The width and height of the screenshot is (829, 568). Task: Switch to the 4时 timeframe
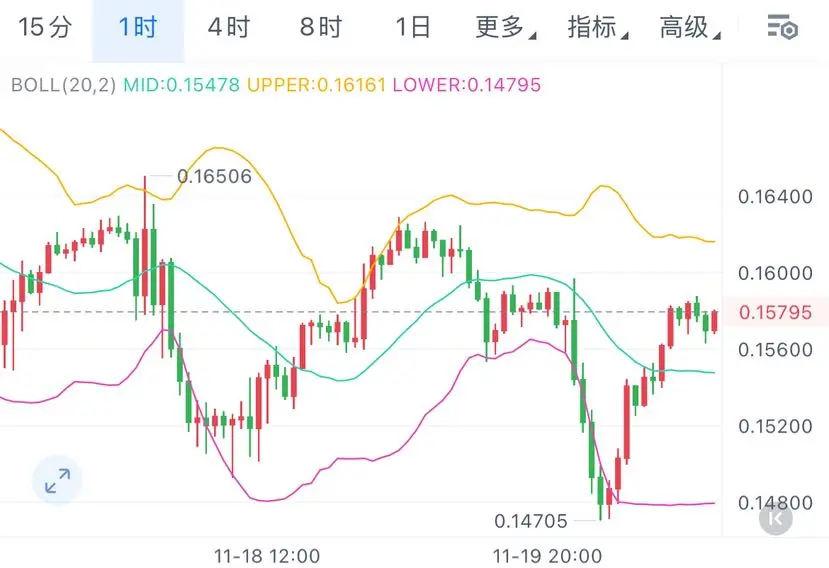pos(229,28)
